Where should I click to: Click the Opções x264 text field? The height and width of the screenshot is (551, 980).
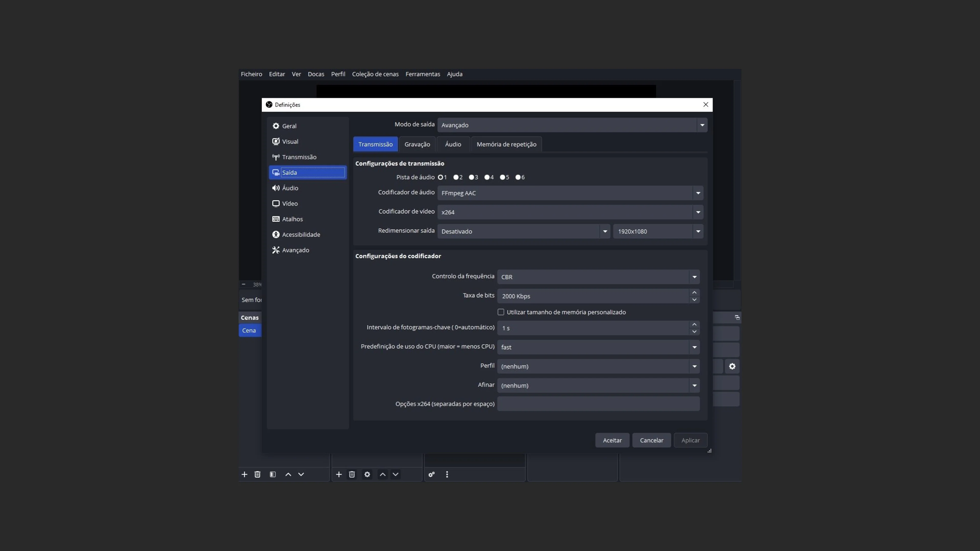pyautogui.click(x=598, y=404)
